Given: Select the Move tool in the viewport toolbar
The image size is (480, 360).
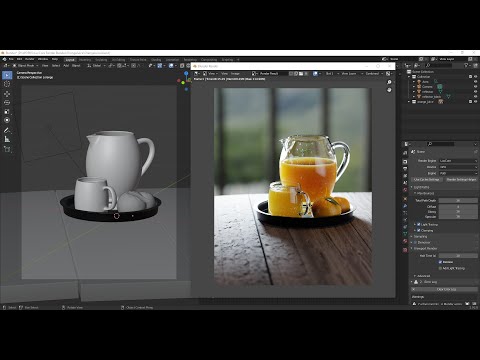Looking at the screenshot, I should point(7,94).
